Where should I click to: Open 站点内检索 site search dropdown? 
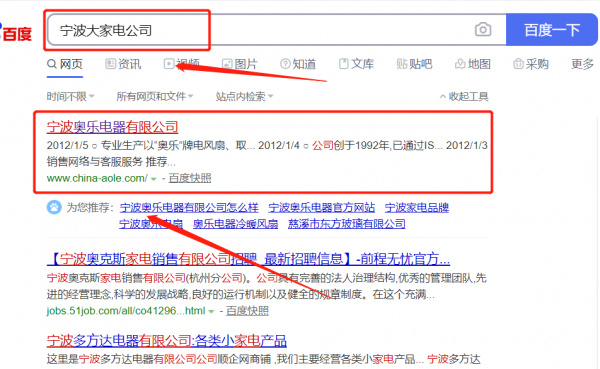pyautogui.click(x=244, y=96)
